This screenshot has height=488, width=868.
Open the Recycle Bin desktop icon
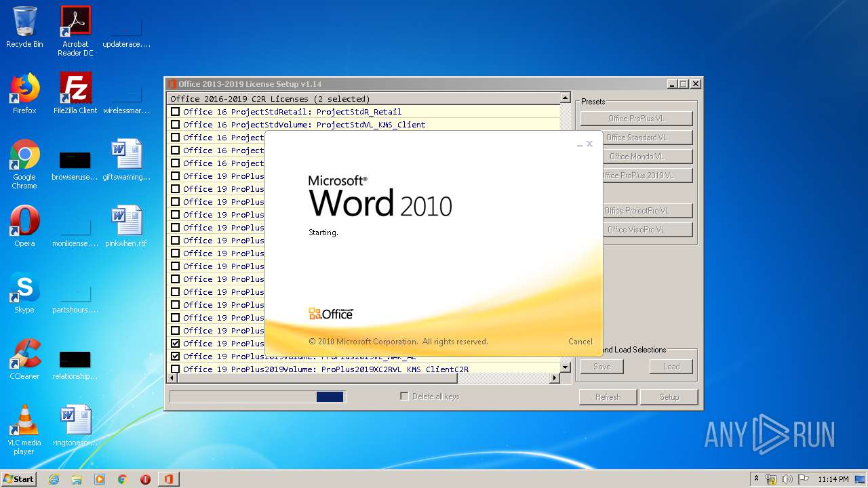[x=24, y=27]
